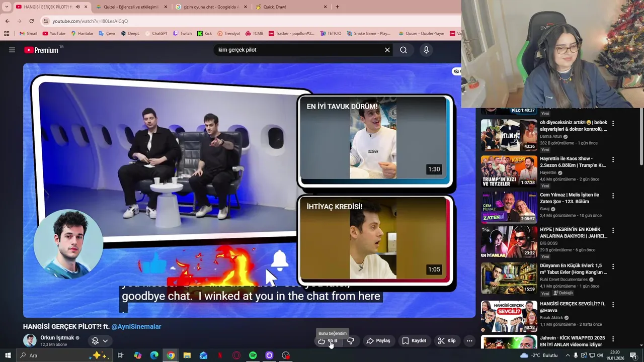Open Spotify from the taskbar
644x362 pixels.
tap(253, 355)
